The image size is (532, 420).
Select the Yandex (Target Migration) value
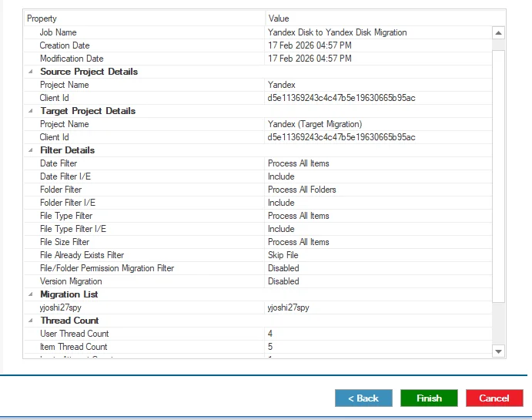(315, 124)
